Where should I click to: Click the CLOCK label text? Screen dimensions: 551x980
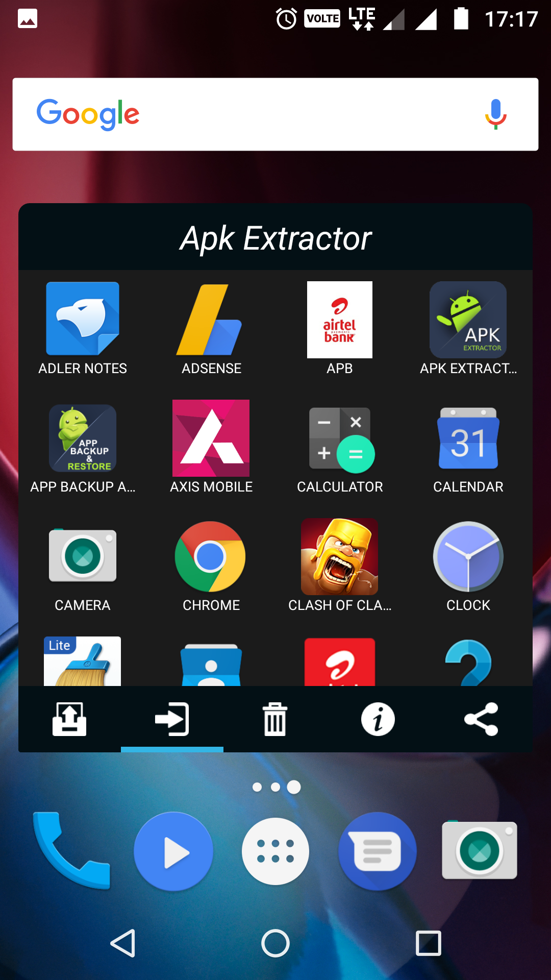(468, 605)
